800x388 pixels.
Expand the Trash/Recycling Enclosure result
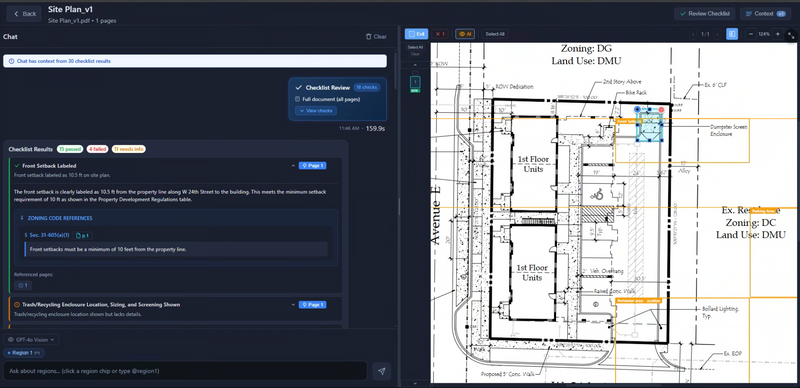[293, 305]
